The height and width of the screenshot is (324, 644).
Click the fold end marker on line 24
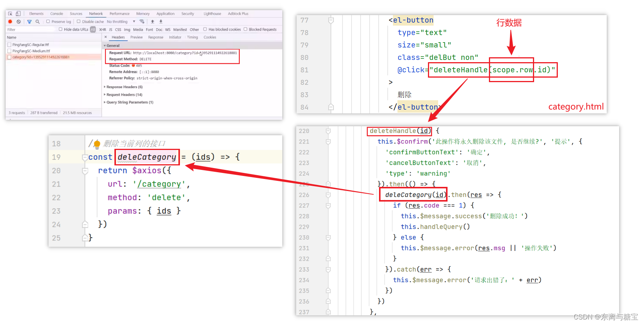85,225
